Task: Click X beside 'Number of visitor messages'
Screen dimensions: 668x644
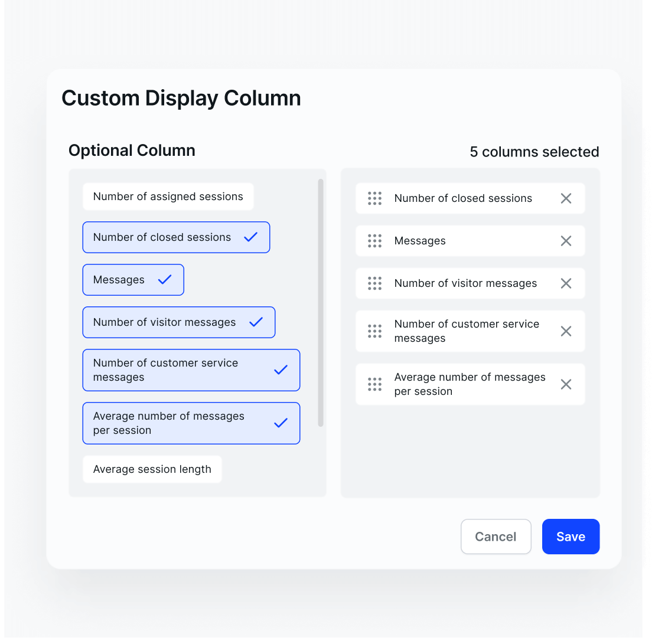Action: [x=566, y=283]
